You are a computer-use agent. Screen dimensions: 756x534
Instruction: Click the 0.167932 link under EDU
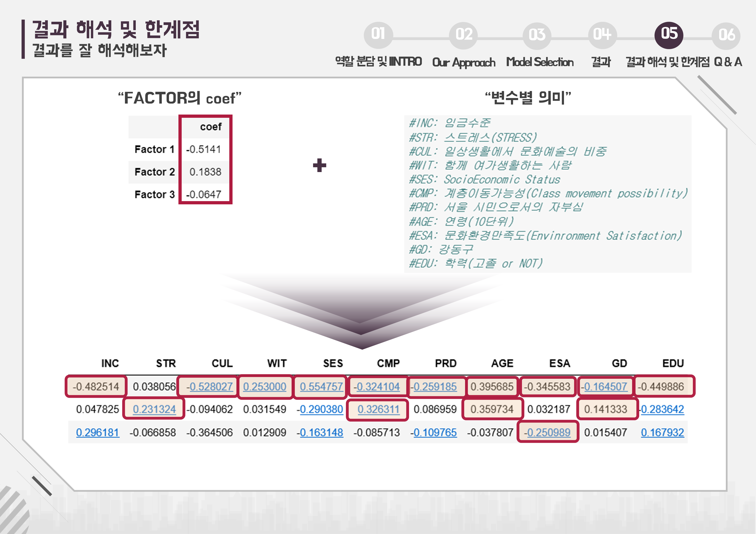tap(662, 432)
